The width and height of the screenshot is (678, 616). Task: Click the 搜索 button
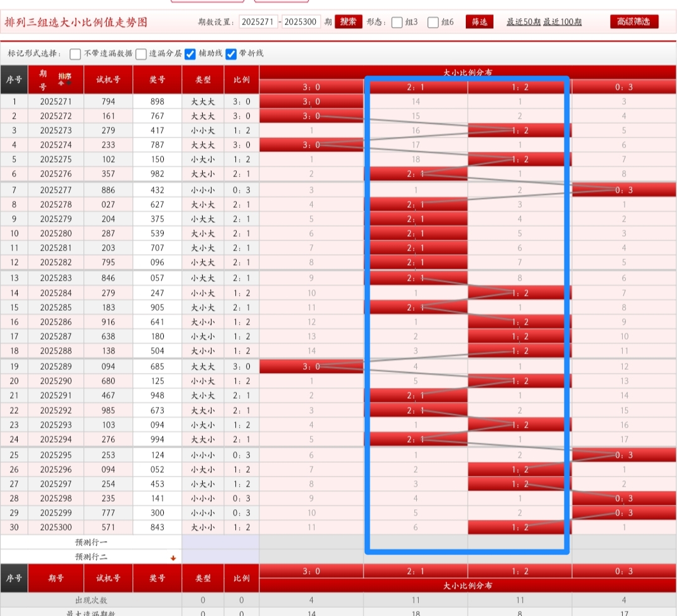[348, 21]
